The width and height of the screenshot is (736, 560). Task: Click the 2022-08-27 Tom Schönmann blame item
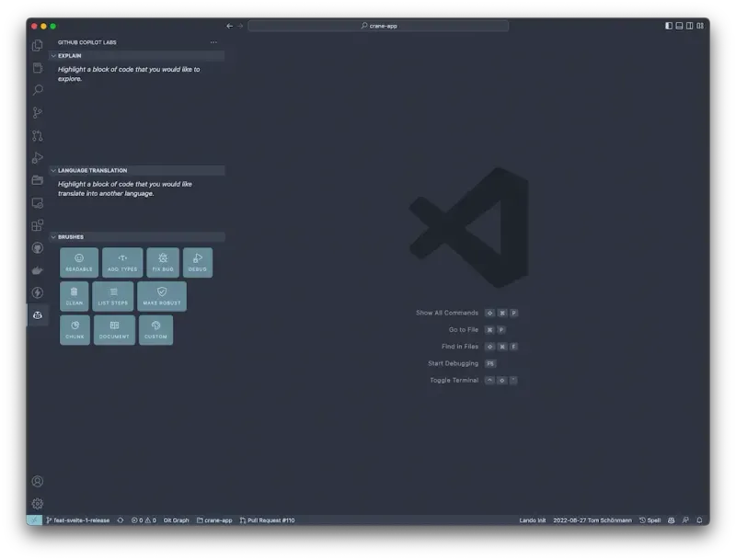[x=592, y=520]
